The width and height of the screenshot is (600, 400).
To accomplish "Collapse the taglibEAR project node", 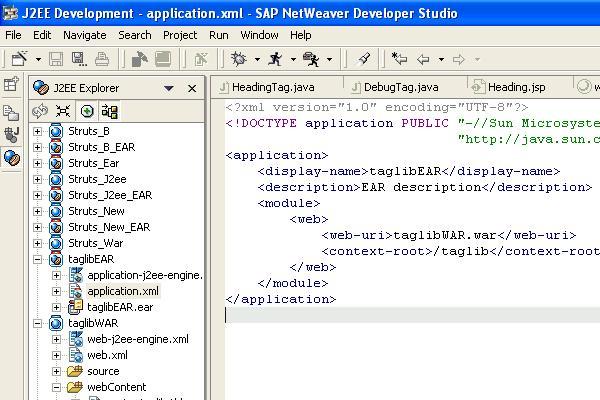I will (x=39, y=259).
